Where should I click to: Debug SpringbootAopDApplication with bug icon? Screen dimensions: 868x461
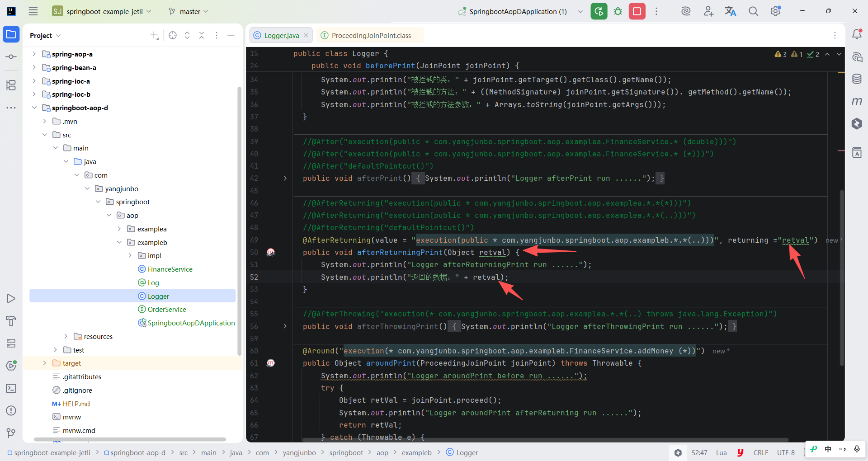[x=618, y=11]
